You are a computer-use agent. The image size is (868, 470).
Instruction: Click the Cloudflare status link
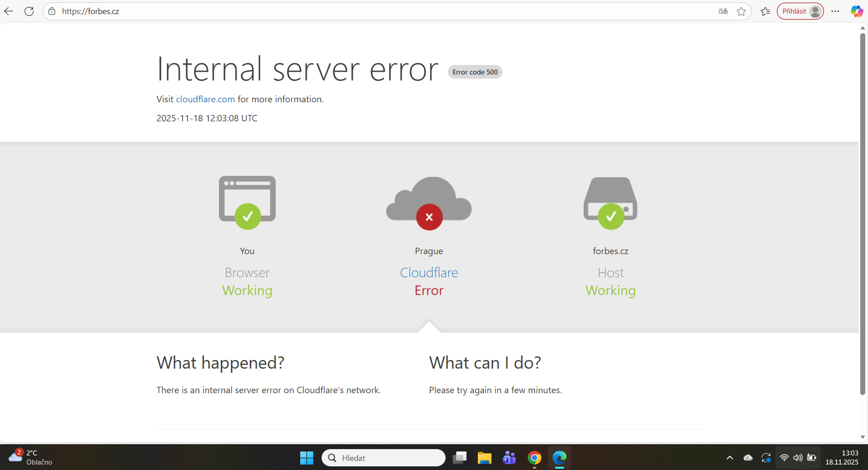(429, 273)
